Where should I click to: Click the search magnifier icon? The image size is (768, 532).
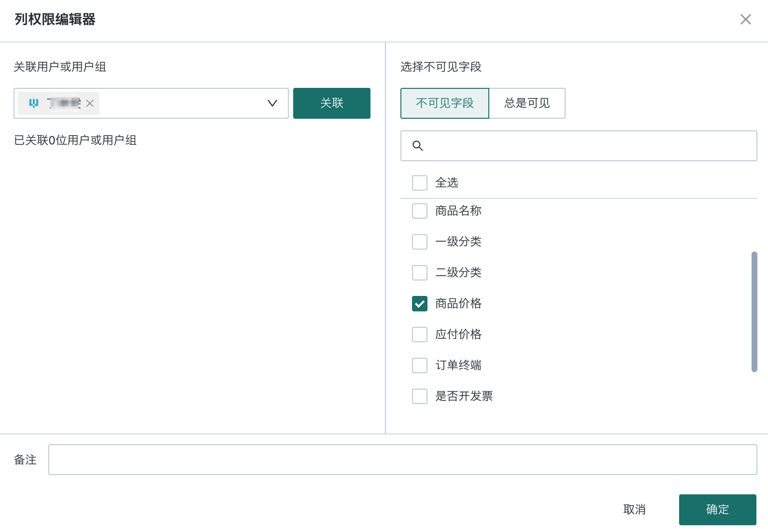418,146
